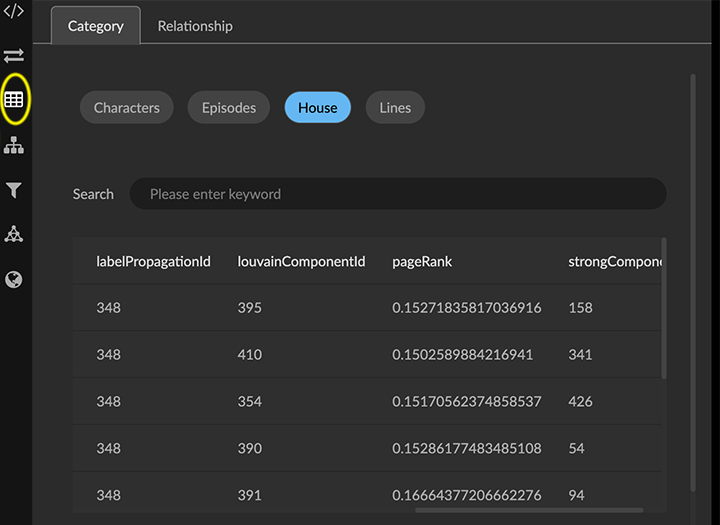
Task: Select the Lines category tag
Action: pyautogui.click(x=395, y=107)
